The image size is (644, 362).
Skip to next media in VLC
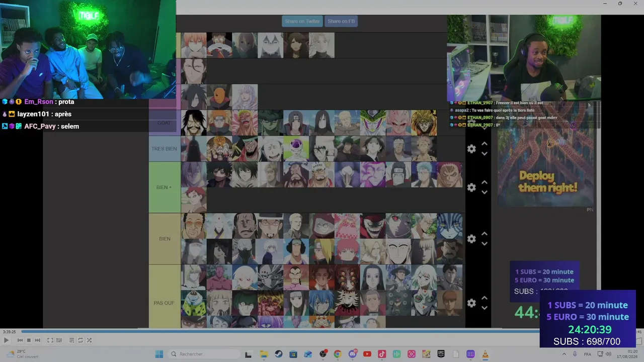pos(37,340)
